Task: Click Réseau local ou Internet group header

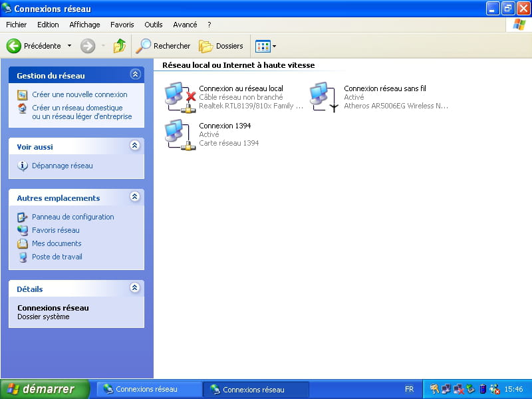Action: click(x=239, y=65)
